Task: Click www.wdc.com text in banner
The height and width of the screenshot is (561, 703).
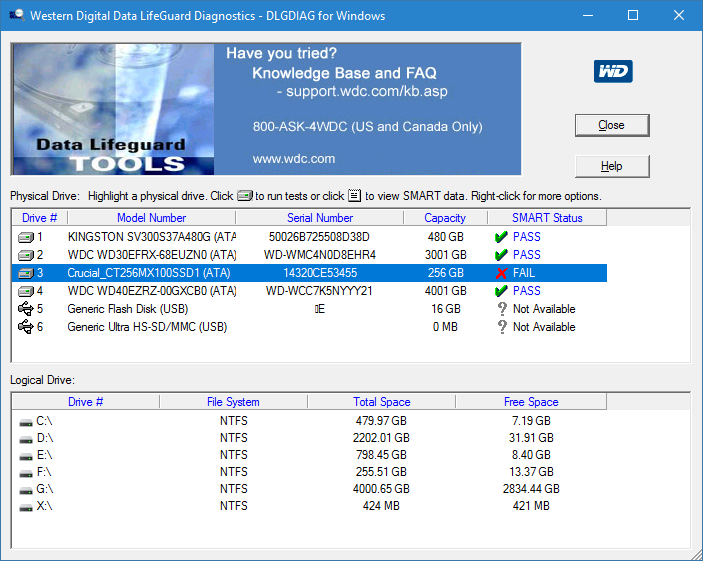Action: coord(294,159)
